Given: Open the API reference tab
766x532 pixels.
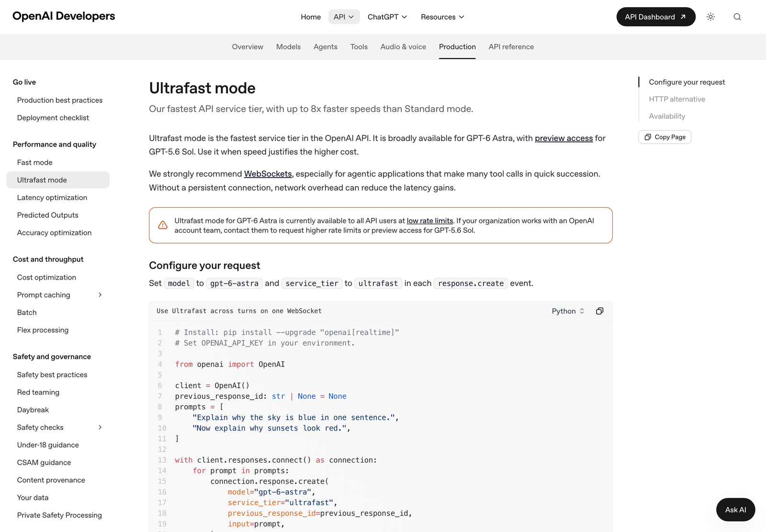Looking at the screenshot, I should click(x=511, y=47).
